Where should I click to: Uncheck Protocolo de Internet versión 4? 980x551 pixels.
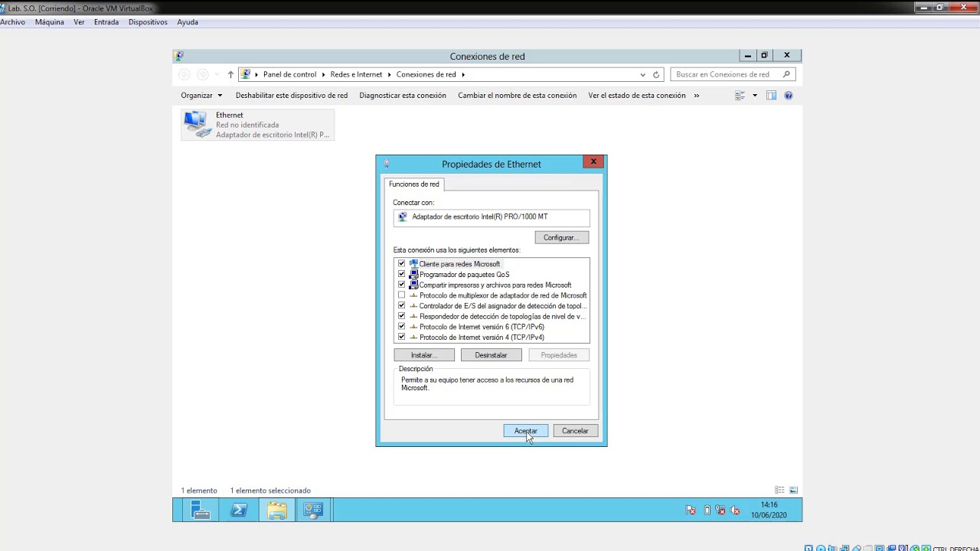[x=401, y=337]
